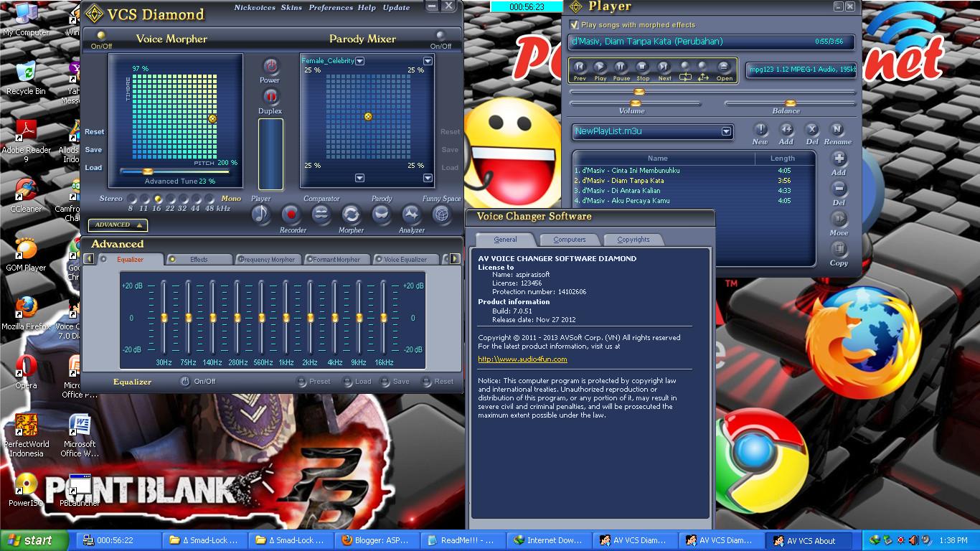
Task: Click the Windows start button
Action: point(34,540)
